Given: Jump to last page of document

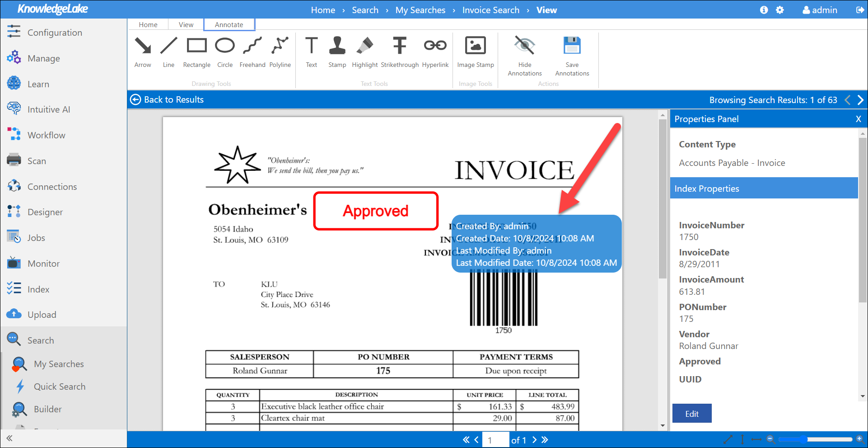Looking at the screenshot, I should [545, 439].
